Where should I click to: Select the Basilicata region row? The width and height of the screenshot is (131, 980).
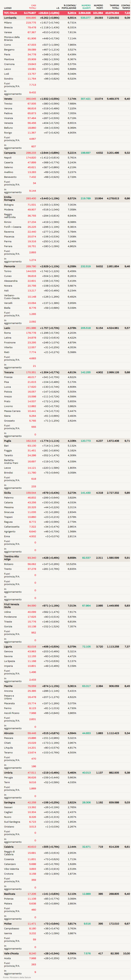coord(67,894)
